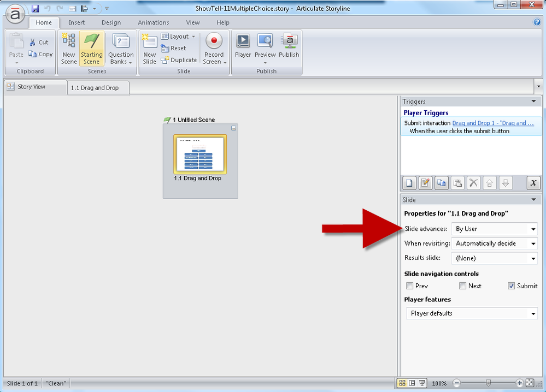This screenshot has height=392, width=546.
Task: Move the trigger down
Action: (505, 182)
